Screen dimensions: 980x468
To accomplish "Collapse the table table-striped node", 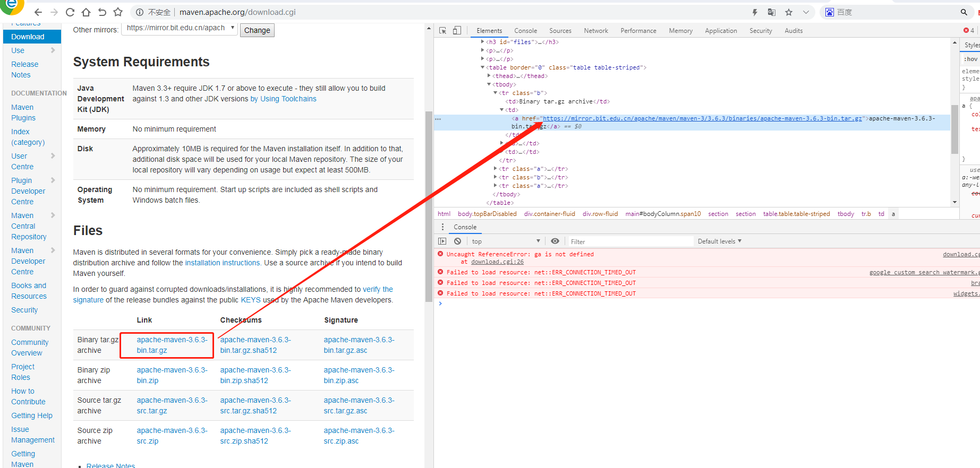I will click(x=483, y=67).
